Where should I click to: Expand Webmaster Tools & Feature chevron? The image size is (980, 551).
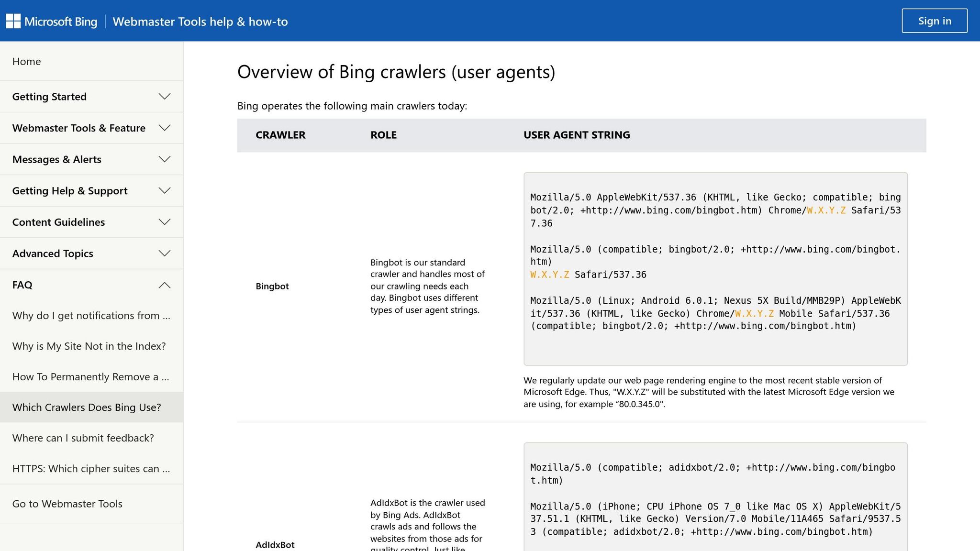(x=164, y=128)
